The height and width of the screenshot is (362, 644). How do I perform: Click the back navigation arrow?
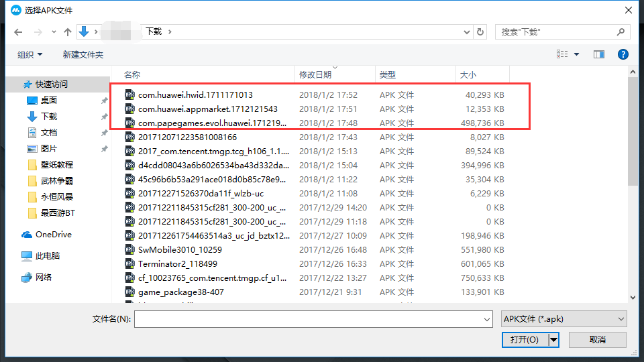[x=18, y=32]
